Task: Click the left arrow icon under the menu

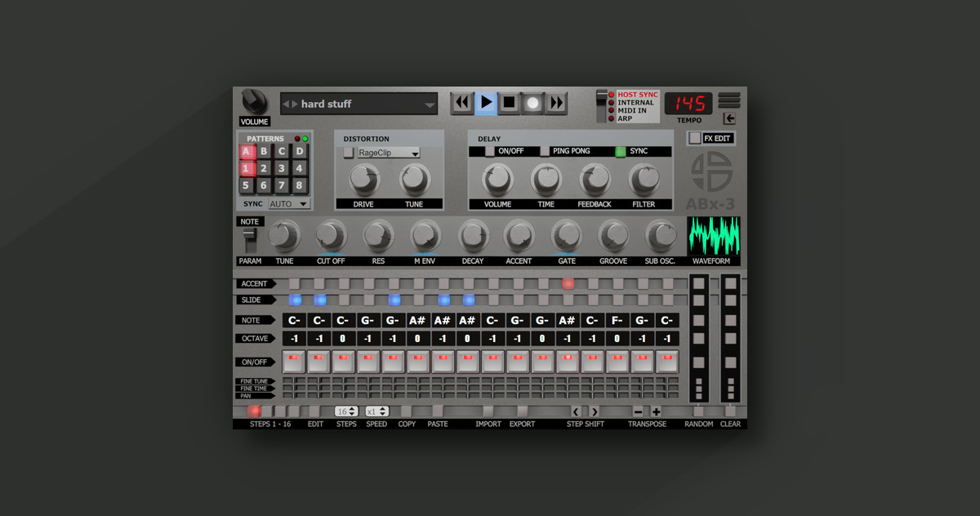Action: click(x=729, y=119)
